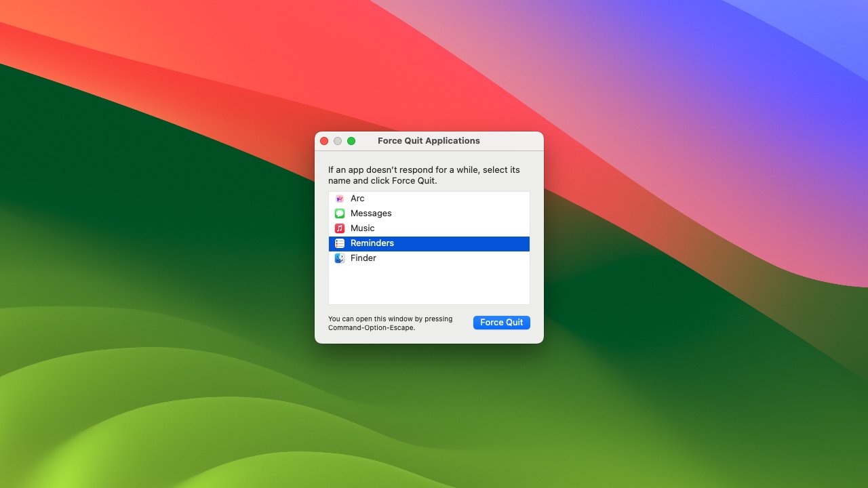Screen dimensions: 868x488
Task: Click the Force Quit Applications title bar
Action: click(429, 141)
